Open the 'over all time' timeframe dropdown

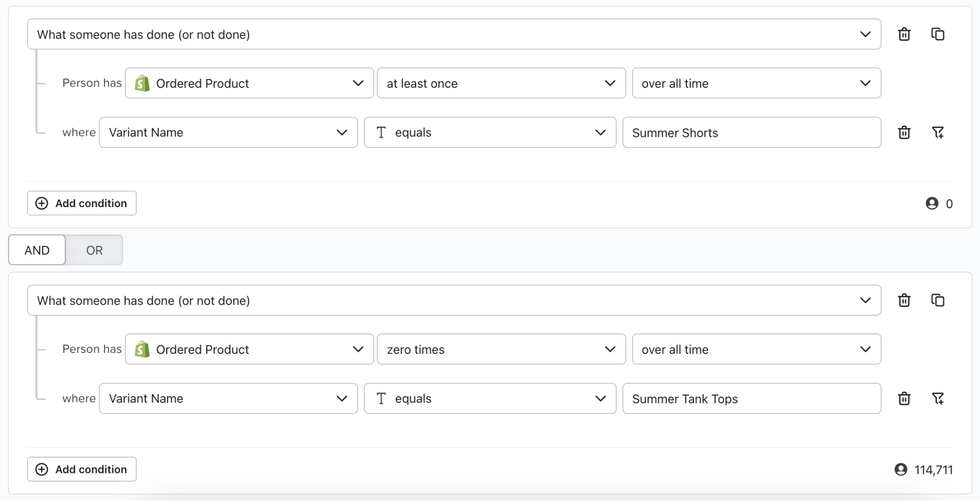756,83
